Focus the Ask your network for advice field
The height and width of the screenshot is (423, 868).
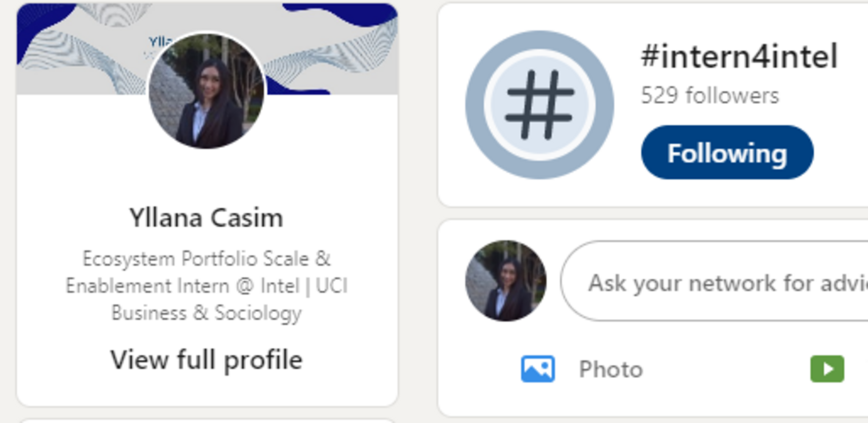tap(714, 281)
